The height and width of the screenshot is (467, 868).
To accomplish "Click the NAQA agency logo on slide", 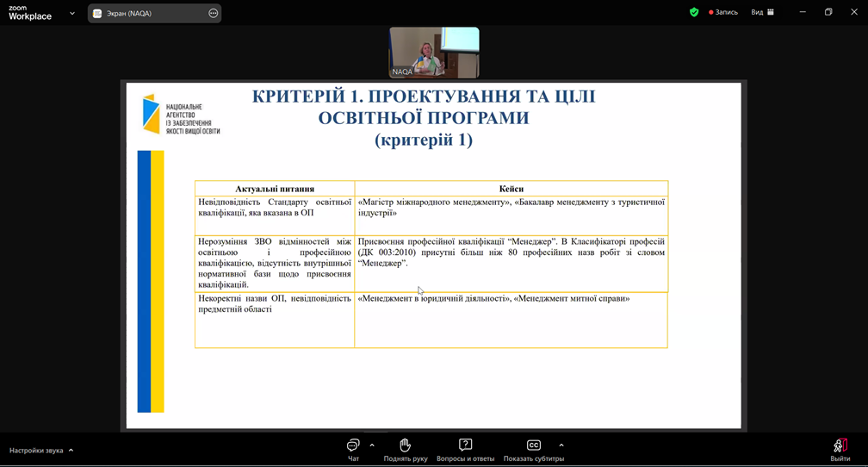I will pos(181,114).
